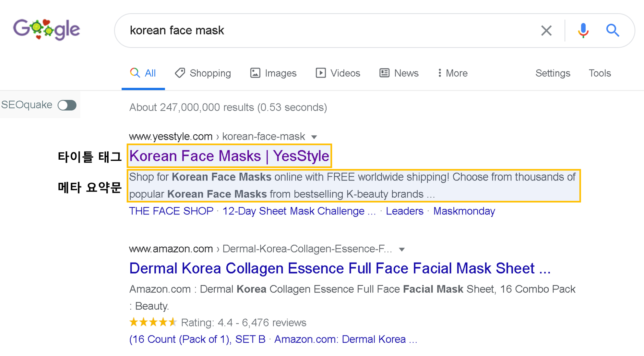This screenshot has width=644, height=356.
Task: Start voice search with microphone icon
Action: pyautogui.click(x=583, y=31)
